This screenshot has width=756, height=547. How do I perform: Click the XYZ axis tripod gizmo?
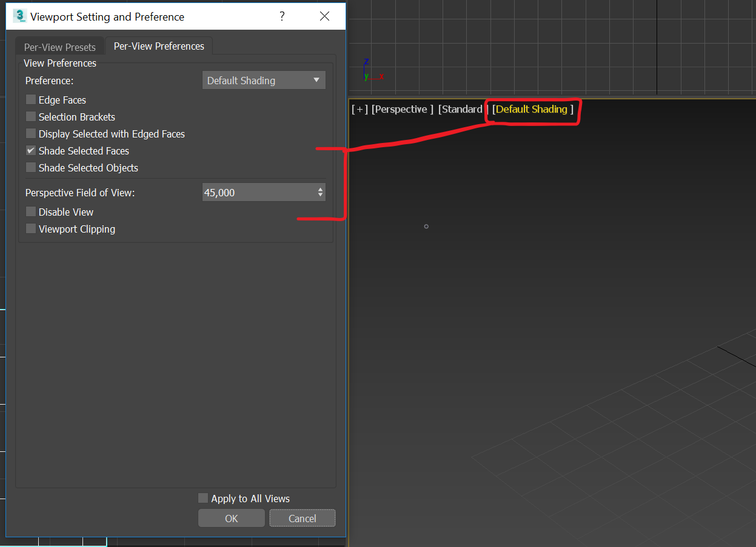click(x=372, y=70)
